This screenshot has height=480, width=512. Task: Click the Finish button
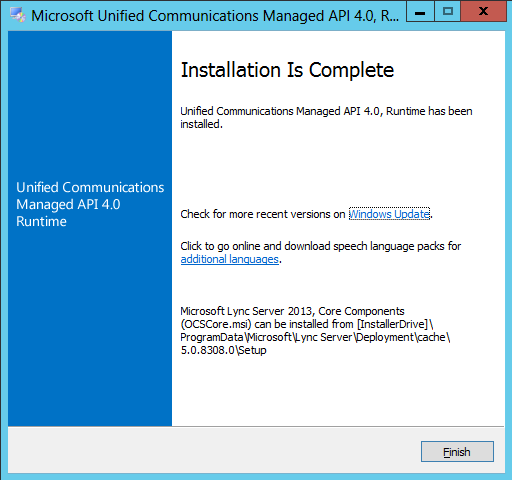click(457, 452)
